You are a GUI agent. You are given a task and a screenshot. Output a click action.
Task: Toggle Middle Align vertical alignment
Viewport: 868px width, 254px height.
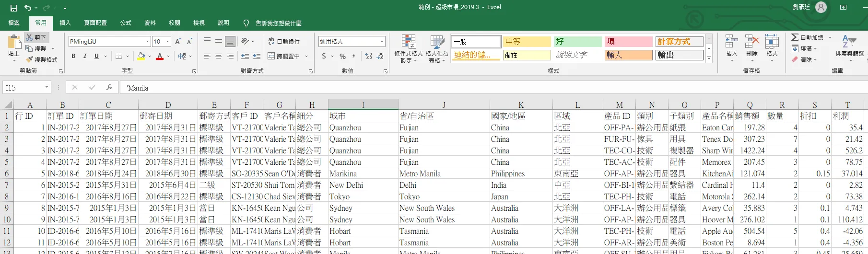click(219, 41)
